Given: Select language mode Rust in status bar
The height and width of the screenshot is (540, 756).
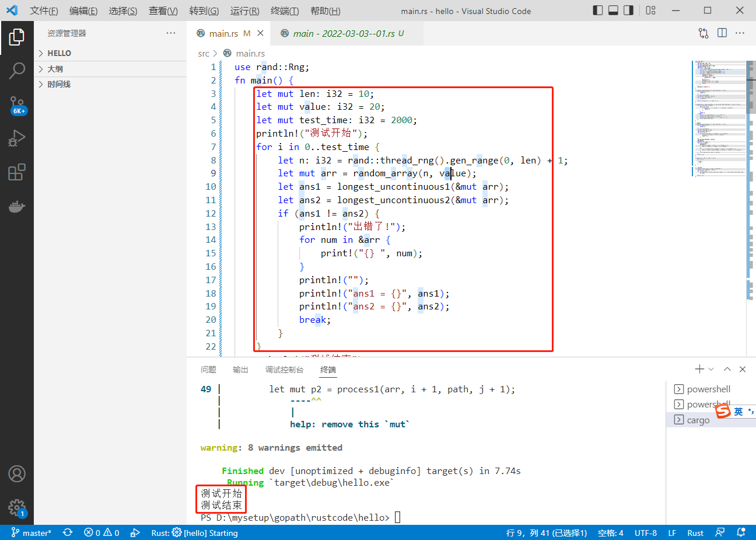Looking at the screenshot, I should tap(695, 533).
